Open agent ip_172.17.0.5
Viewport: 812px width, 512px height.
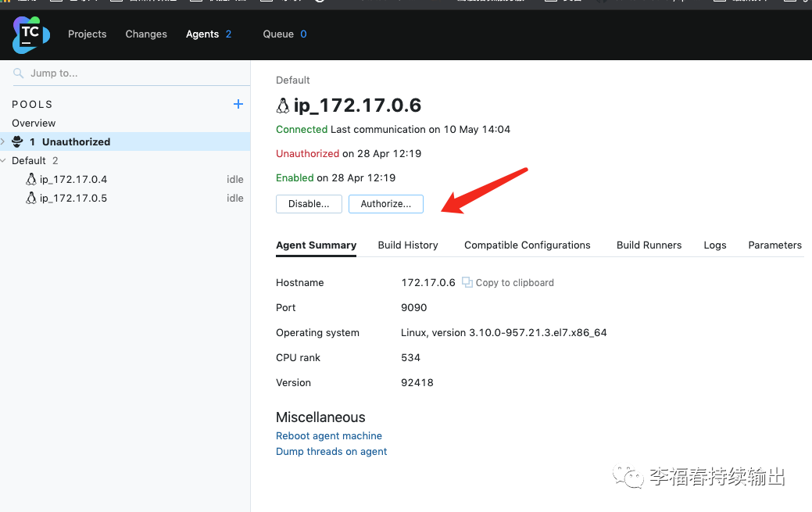(x=73, y=198)
